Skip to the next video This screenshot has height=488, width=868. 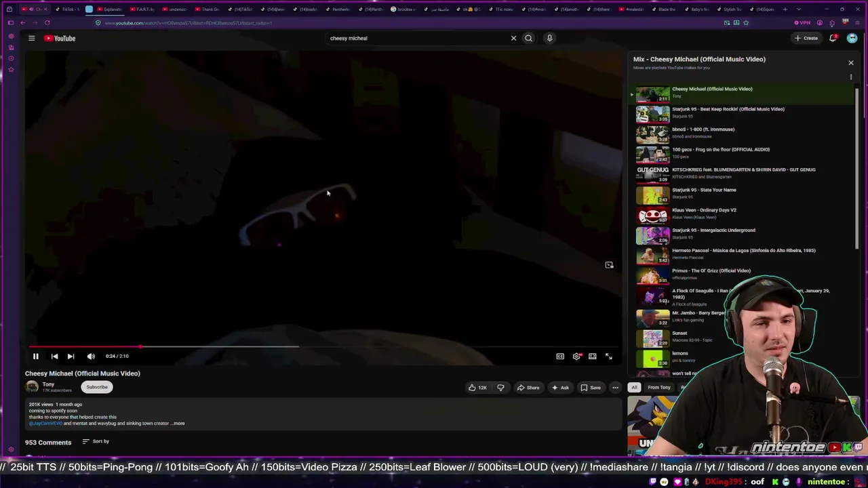[71, 356]
